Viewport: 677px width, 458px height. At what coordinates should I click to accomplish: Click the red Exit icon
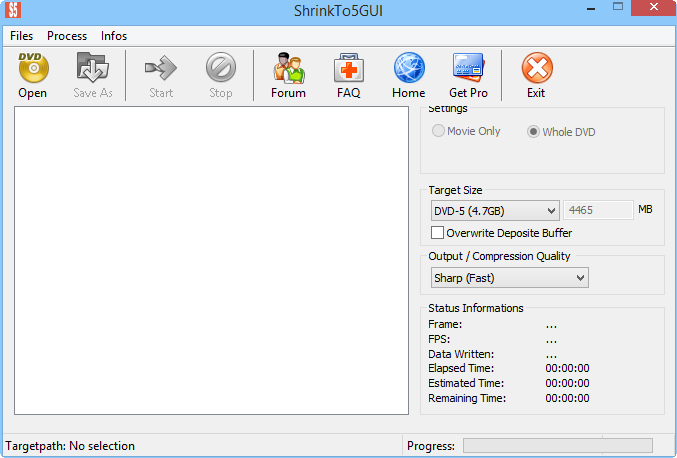click(x=536, y=68)
